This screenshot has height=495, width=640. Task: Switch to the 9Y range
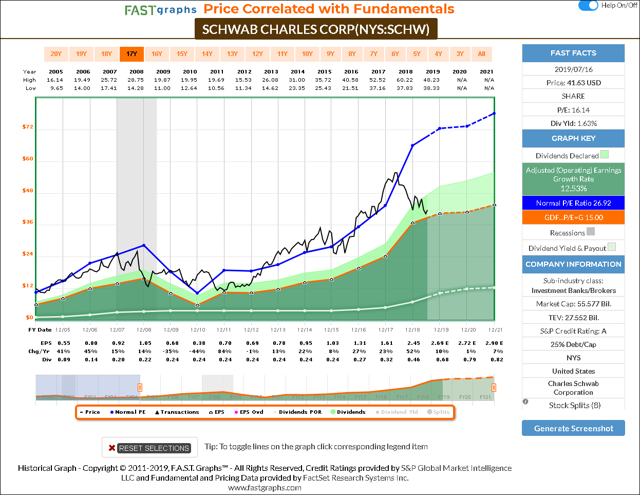[x=331, y=54]
